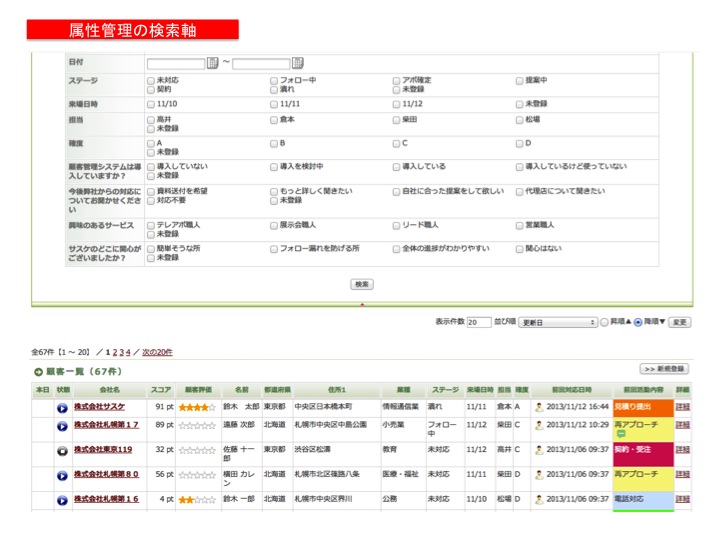Viewport: 720px width, 540px height.
Task: Click the chat bubble icon under 再アプローチ
Action: click(621, 434)
